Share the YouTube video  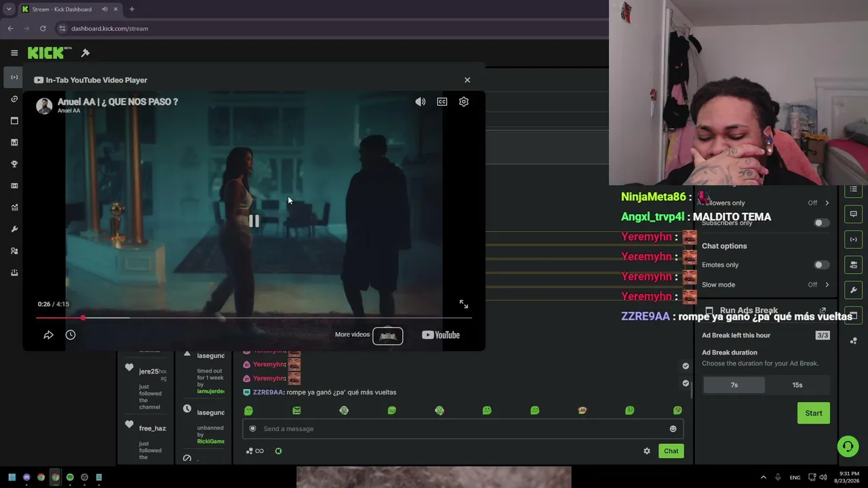coord(48,335)
